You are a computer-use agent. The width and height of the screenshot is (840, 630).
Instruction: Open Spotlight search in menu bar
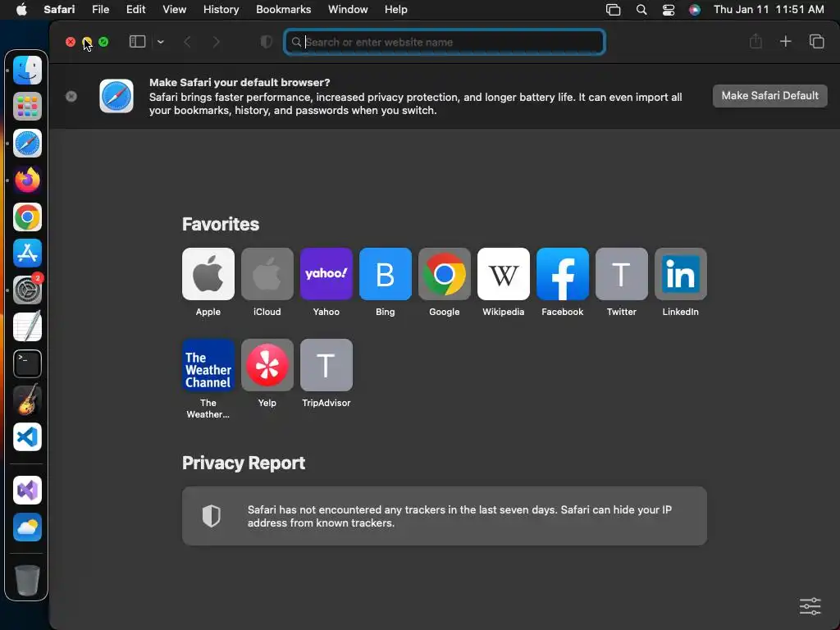pos(641,10)
